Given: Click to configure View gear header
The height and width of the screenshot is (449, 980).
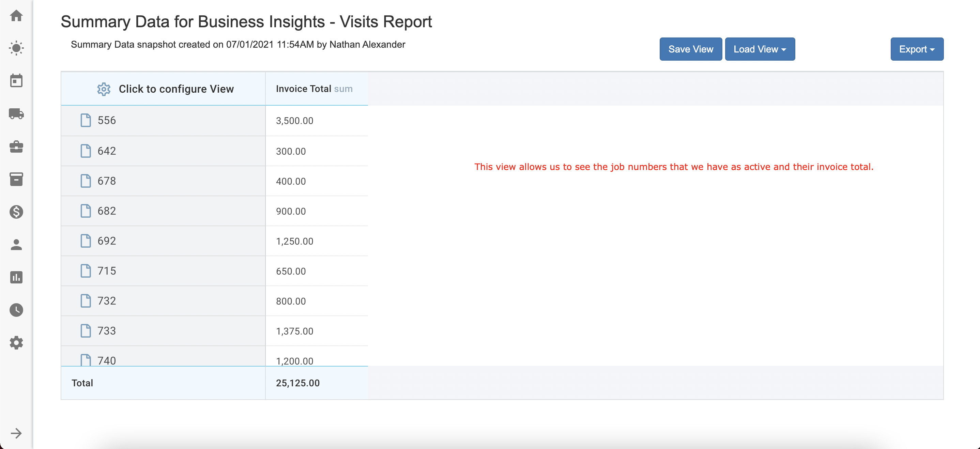Looking at the screenshot, I should coord(165,89).
